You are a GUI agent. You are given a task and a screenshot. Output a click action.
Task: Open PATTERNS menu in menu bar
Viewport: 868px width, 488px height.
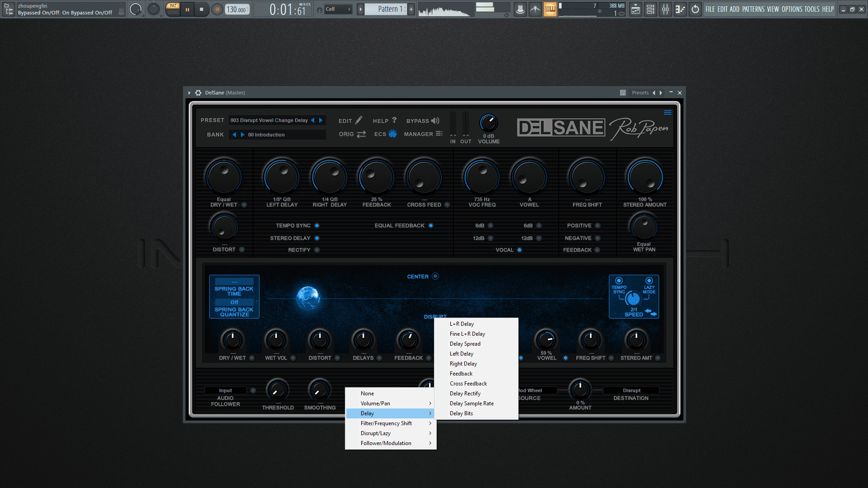tap(753, 9)
